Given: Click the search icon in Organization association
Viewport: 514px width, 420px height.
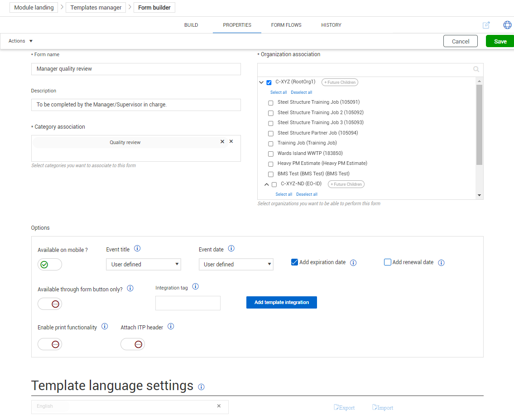Looking at the screenshot, I should click(x=476, y=69).
